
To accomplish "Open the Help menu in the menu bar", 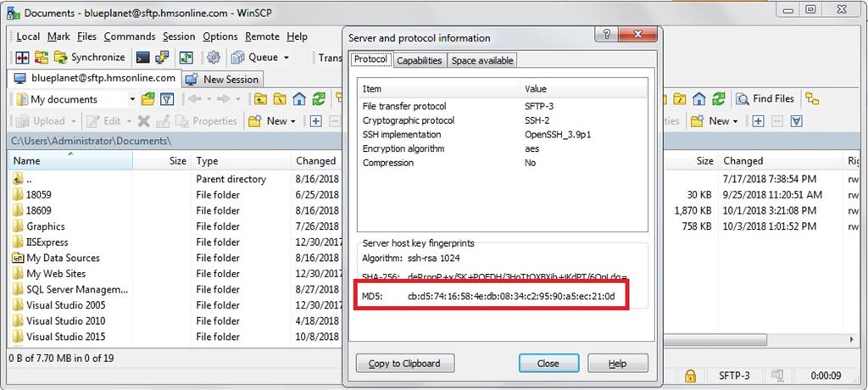I will [298, 36].
